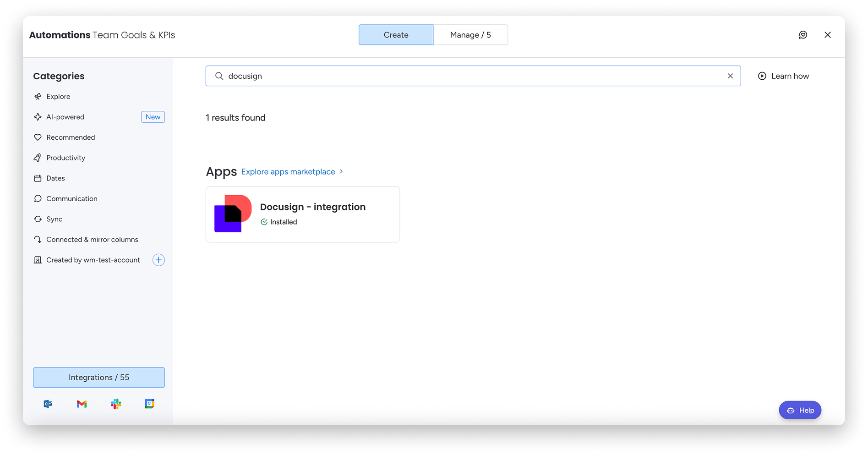Viewport: 868px width, 455px height.
Task: Play the Learn how tutorial video
Action: (x=762, y=76)
